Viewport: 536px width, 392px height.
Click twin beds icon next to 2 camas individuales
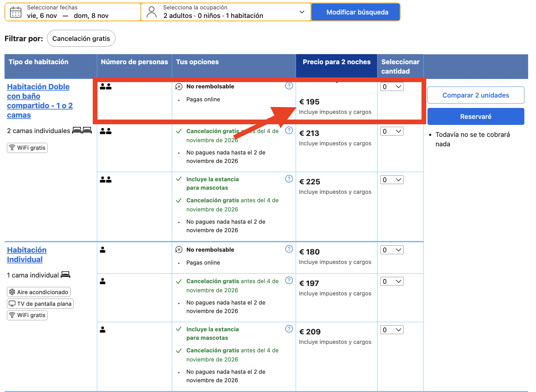82,130
